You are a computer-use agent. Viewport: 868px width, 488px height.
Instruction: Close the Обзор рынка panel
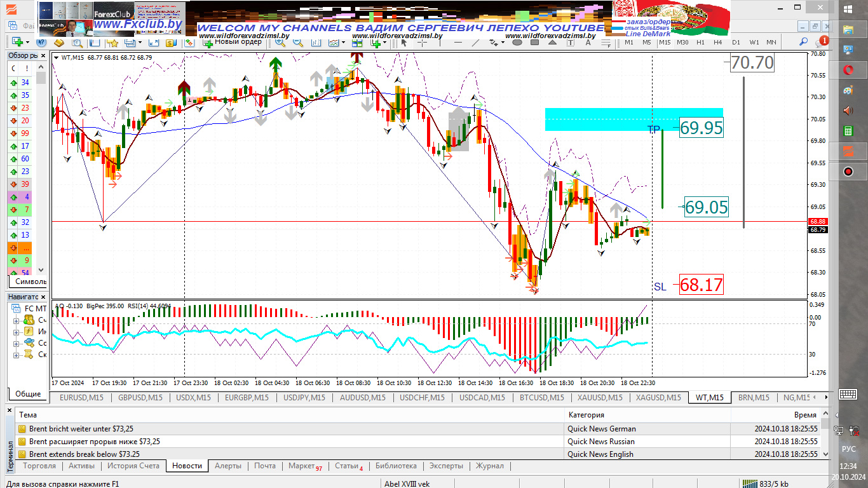click(x=43, y=55)
